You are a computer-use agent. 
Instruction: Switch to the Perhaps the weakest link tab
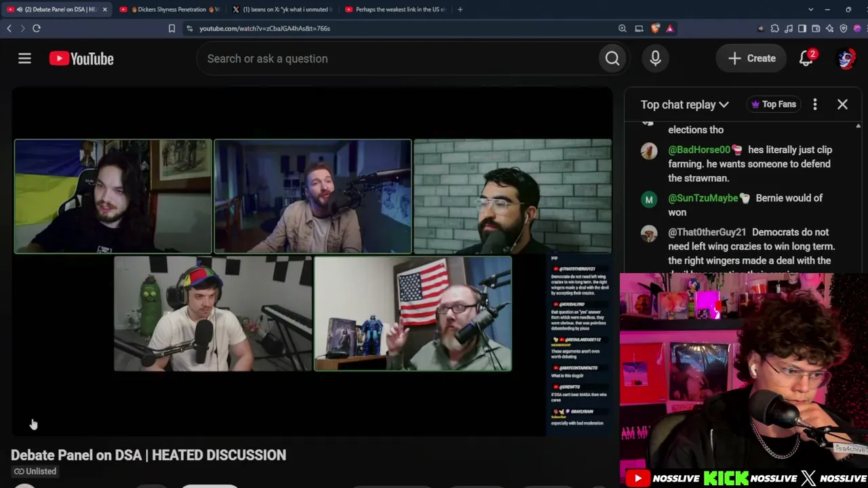pyautogui.click(x=395, y=9)
